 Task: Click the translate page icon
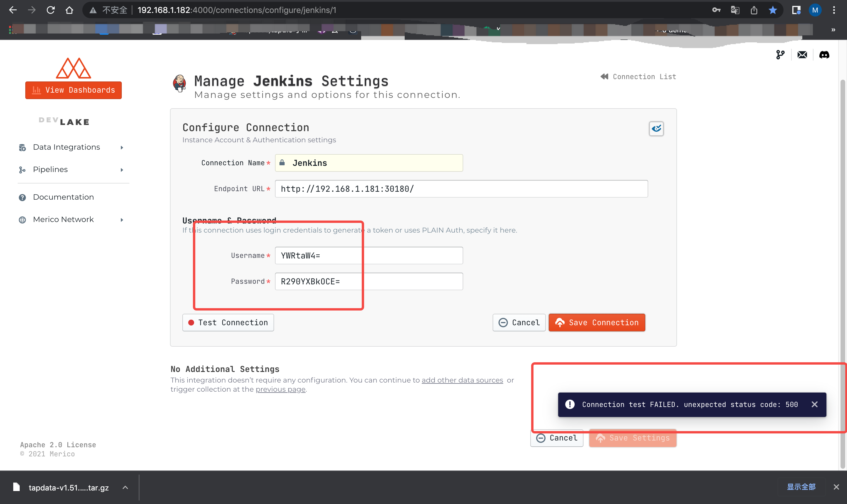pyautogui.click(x=735, y=10)
